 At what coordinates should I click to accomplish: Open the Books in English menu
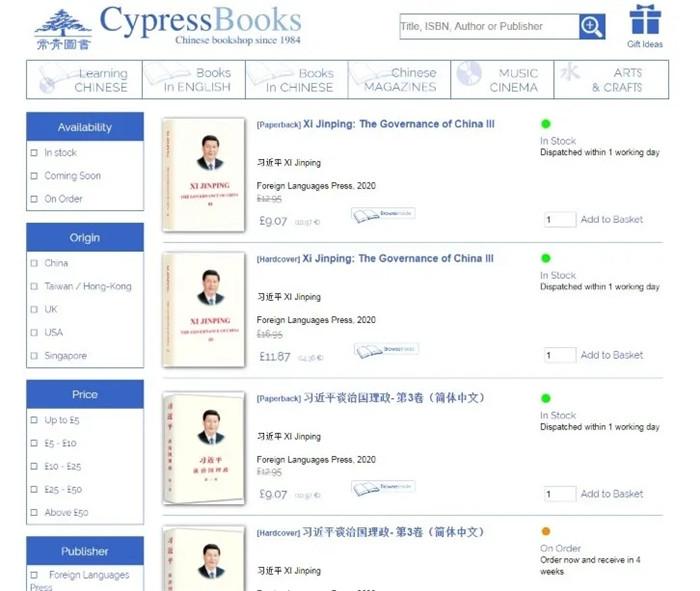pyautogui.click(x=194, y=79)
